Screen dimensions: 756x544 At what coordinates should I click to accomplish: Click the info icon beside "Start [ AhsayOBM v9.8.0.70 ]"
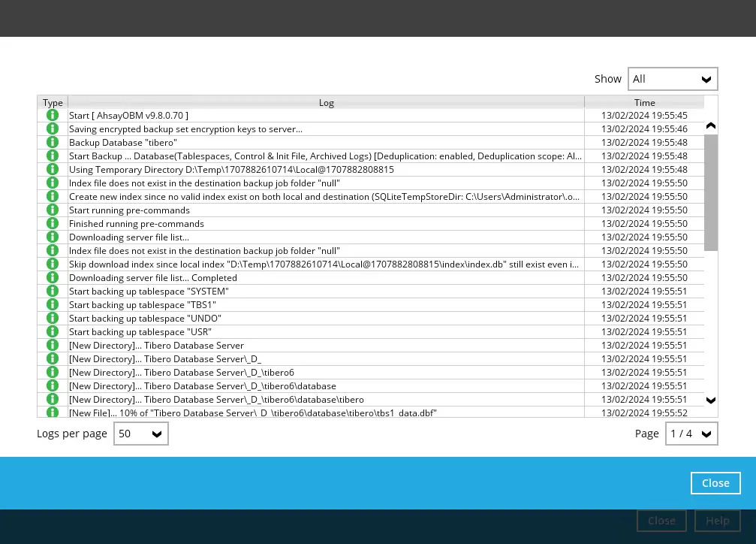(x=52, y=115)
